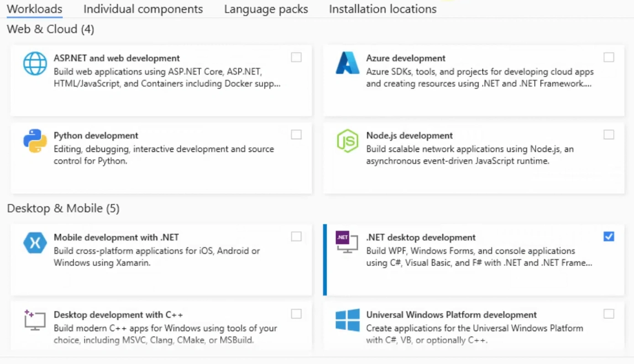
Task: Tick Desktop development with C++ checkbox
Action: click(x=296, y=314)
